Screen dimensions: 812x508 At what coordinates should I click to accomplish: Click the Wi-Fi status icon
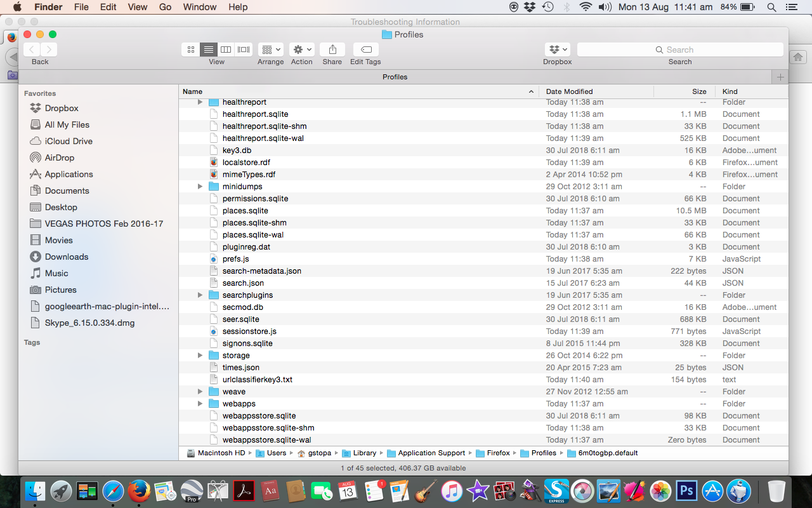(586, 7)
